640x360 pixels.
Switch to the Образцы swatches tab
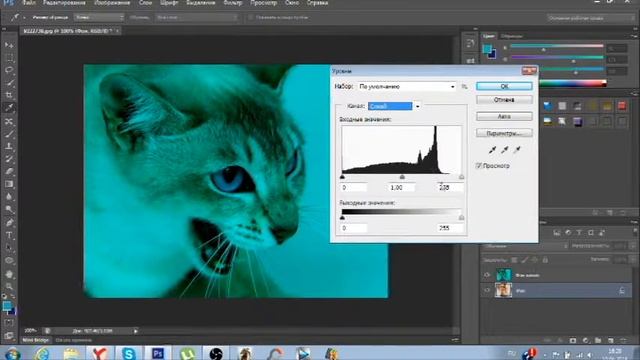coord(511,36)
